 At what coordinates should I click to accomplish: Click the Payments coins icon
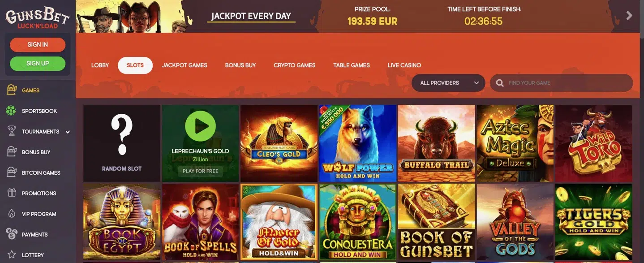[12, 234]
